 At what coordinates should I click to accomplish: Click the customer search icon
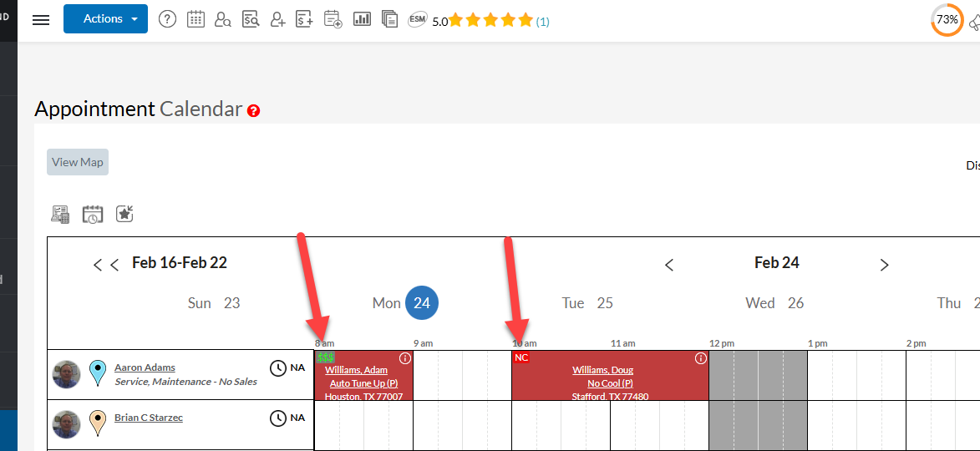pyautogui.click(x=222, y=19)
